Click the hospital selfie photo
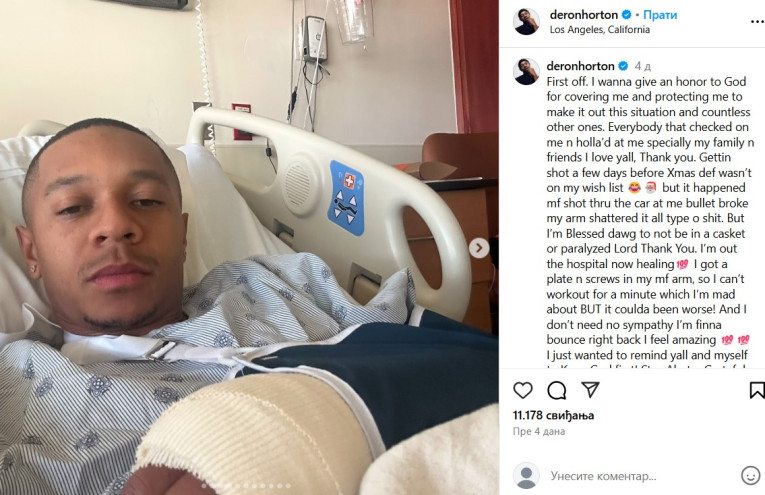 click(249, 247)
